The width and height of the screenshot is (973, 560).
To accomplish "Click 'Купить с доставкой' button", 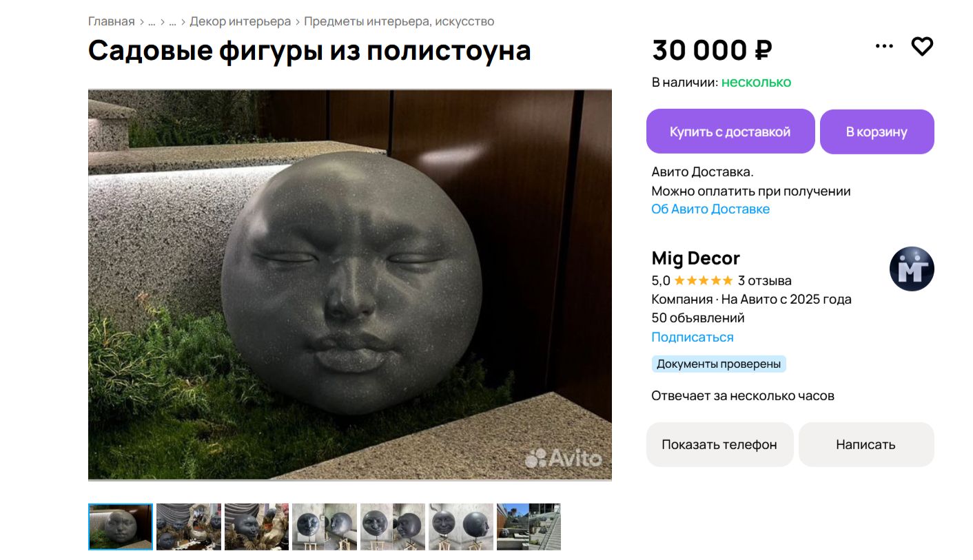I will tap(730, 132).
